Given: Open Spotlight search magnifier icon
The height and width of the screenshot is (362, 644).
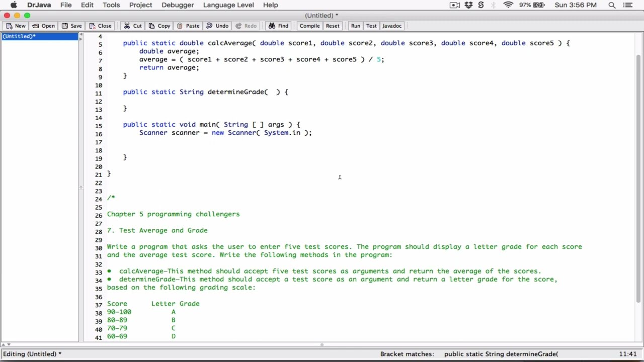Looking at the screenshot, I should click(x=612, y=5).
